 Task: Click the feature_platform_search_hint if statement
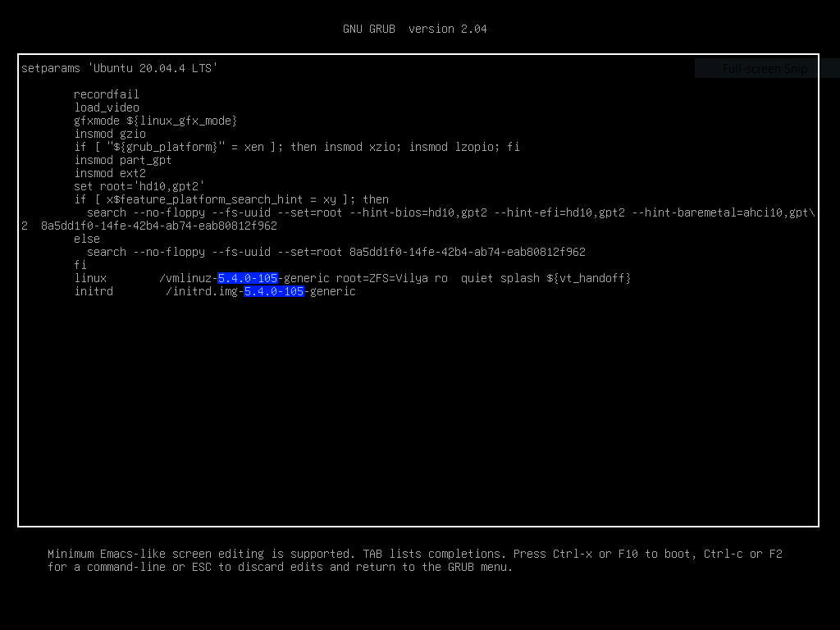231,199
